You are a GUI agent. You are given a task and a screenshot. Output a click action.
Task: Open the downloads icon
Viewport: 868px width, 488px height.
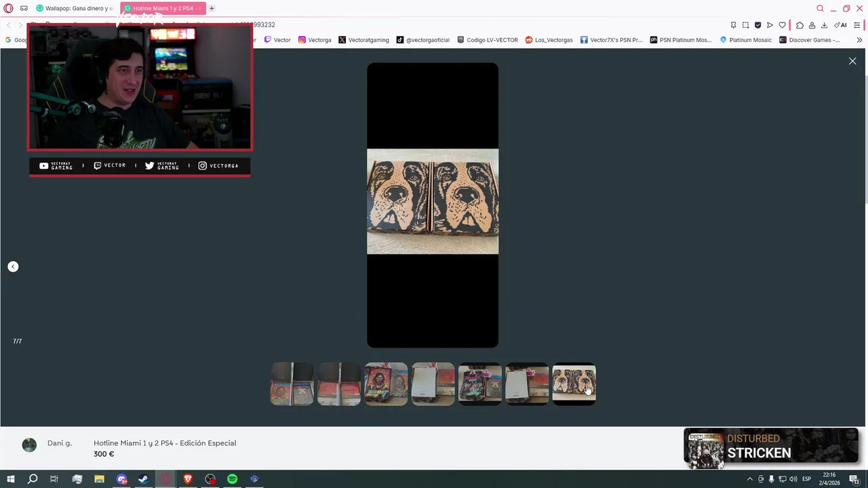point(824,25)
